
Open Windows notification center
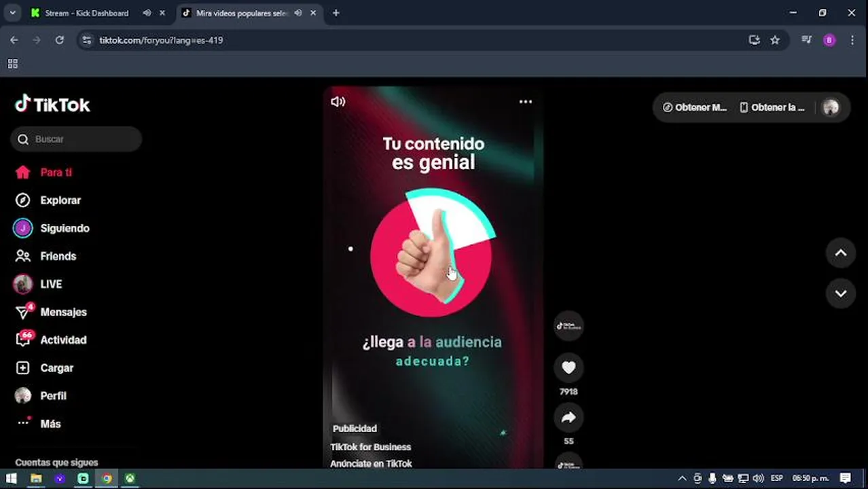click(846, 478)
